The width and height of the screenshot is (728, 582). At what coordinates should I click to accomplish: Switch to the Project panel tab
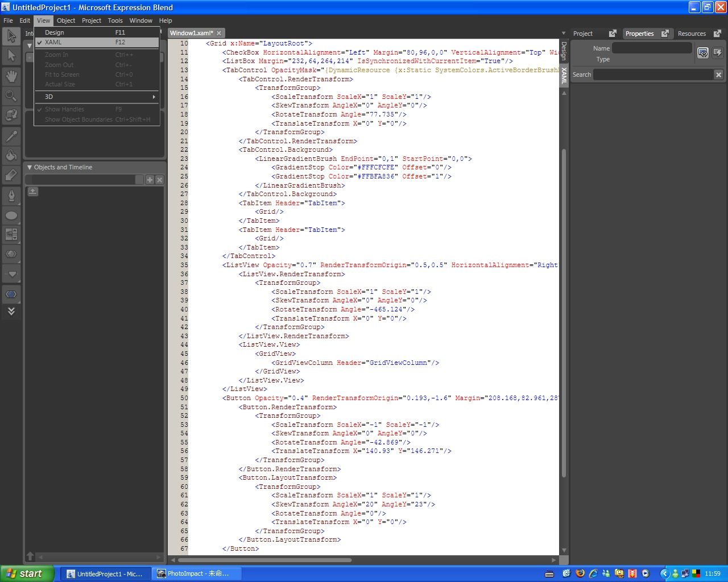pyautogui.click(x=583, y=34)
